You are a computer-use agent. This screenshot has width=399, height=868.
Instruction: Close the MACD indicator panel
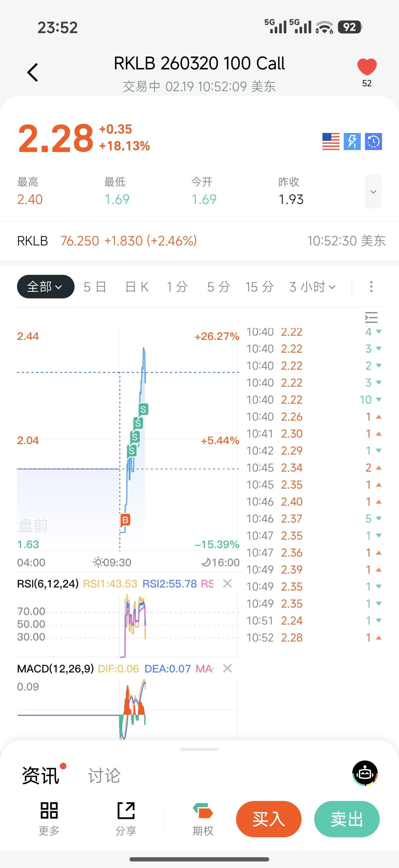(x=228, y=668)
